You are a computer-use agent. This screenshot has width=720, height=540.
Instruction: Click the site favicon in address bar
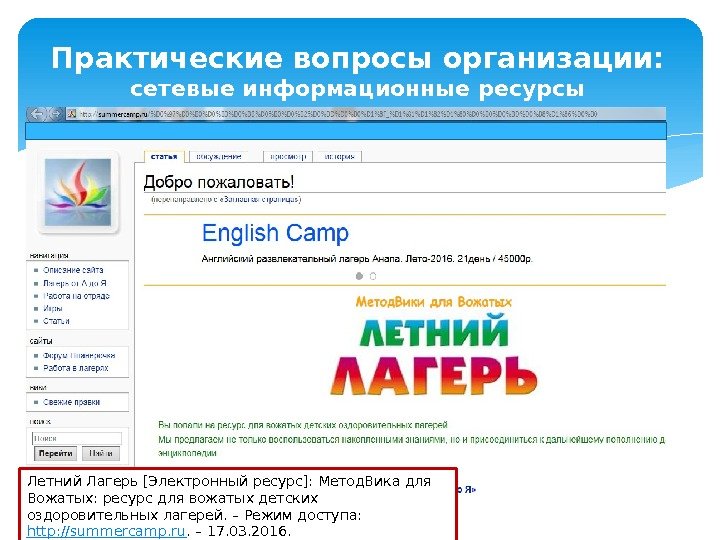pyautogui.click(x=71, y=114)
